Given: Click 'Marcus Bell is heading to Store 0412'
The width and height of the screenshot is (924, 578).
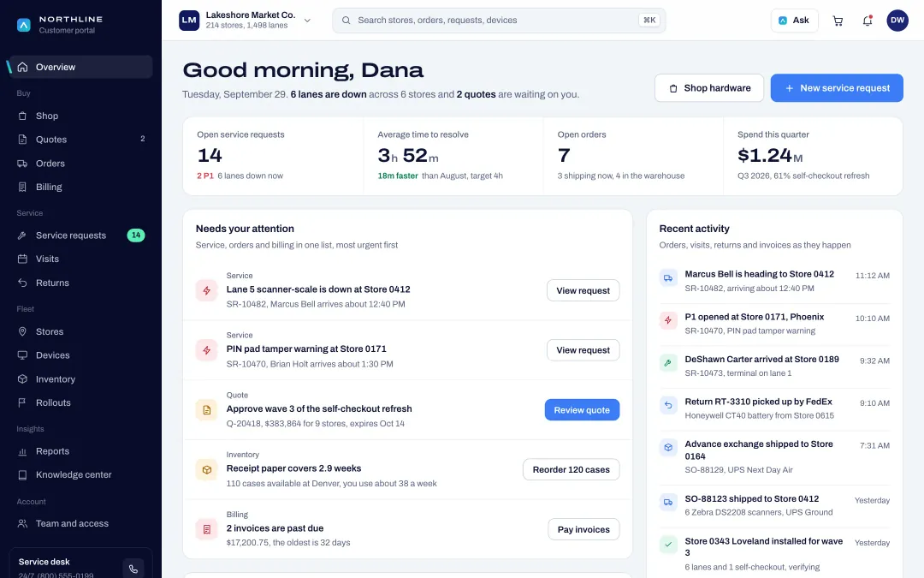Looking at the screenshot, I should pyautogui.click(x=759, y=274).
